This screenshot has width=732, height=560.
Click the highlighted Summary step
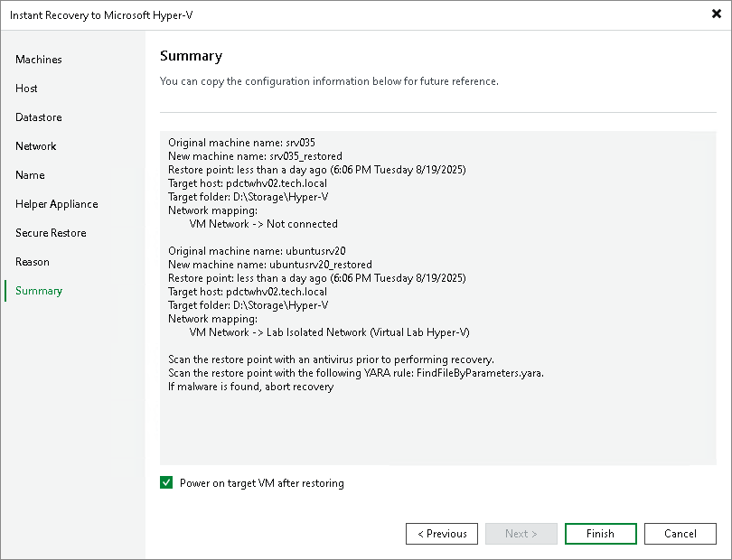(x=38, y=291)
